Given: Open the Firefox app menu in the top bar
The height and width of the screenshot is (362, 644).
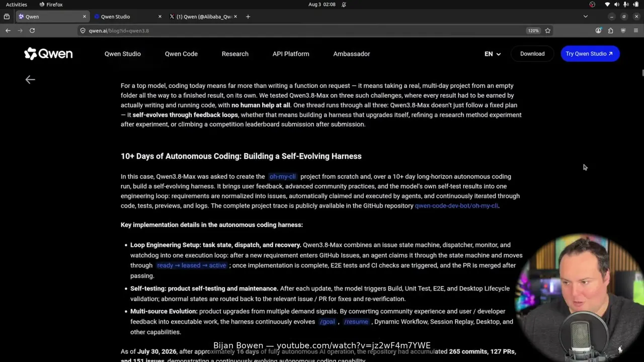Looking at the screenshot, I should (x=51, y=5).
